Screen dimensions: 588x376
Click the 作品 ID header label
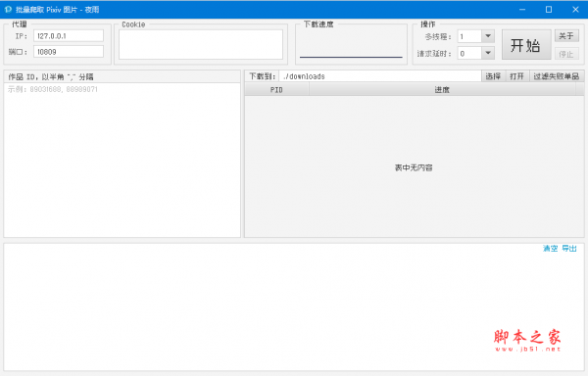(51, 76)
